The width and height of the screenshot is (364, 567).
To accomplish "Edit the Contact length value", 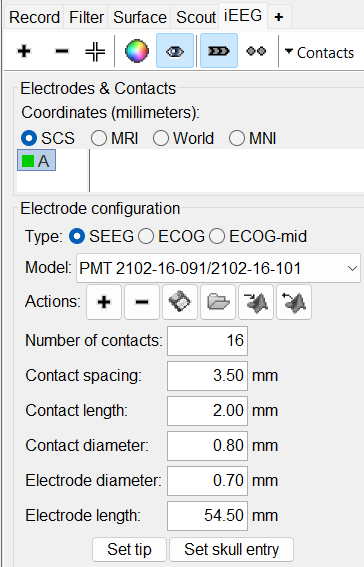I will tap(207, 411).
